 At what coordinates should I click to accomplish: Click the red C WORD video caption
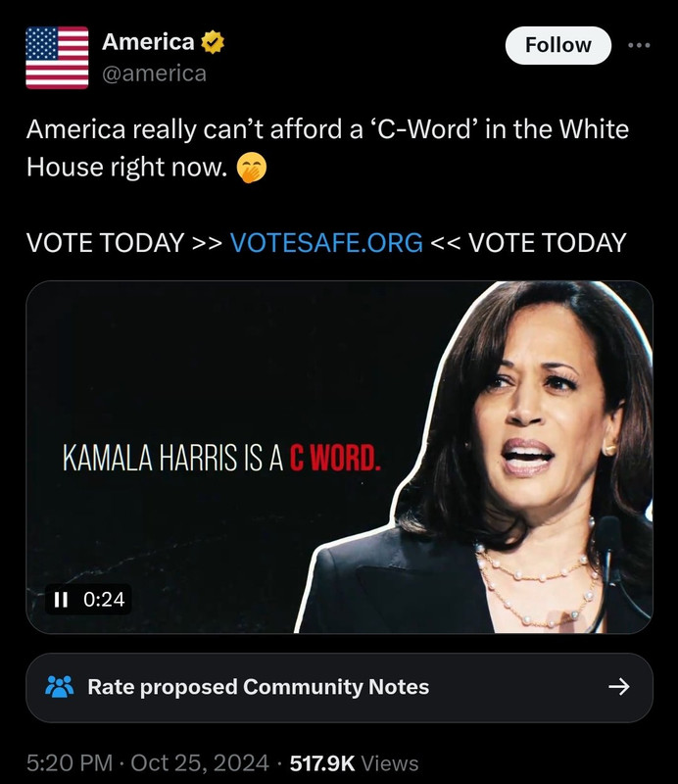point(335,458)
